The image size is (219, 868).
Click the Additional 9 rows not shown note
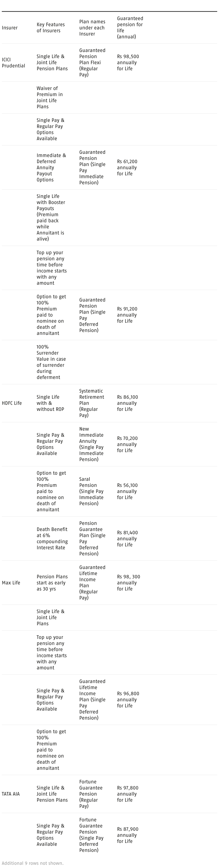tap(32, 863)
